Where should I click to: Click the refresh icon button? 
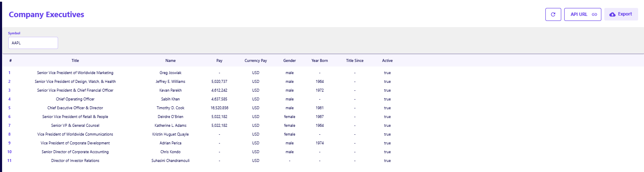click(x=553, y=14)
